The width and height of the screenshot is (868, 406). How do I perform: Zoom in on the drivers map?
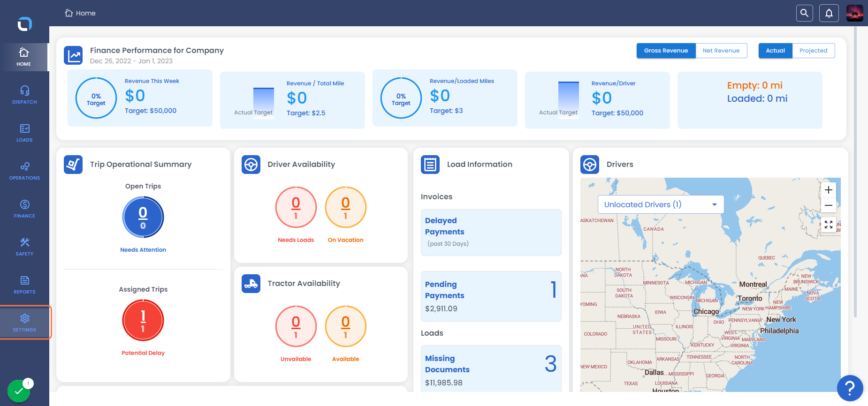pyautogui.click(x=829, y=190)
